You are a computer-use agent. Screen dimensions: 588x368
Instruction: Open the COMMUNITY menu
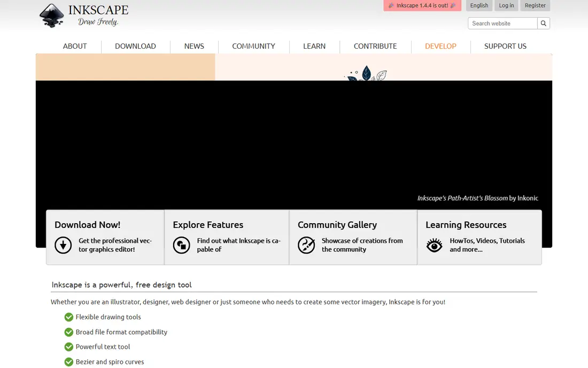pos(253,46)
